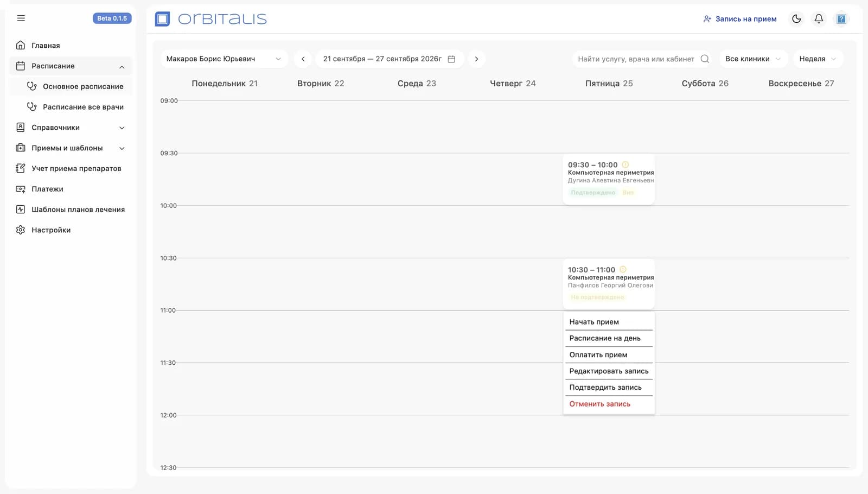Open Платежи payments section

71,189
